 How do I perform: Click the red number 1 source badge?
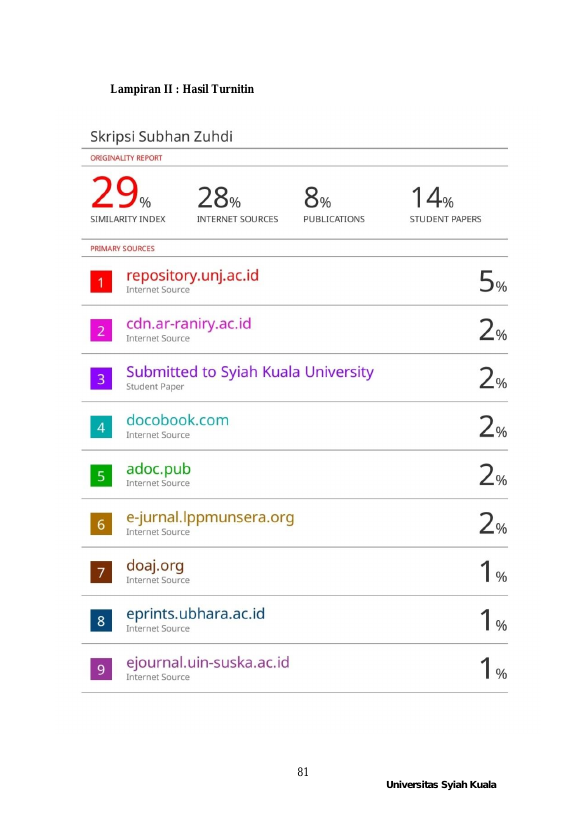101,282
